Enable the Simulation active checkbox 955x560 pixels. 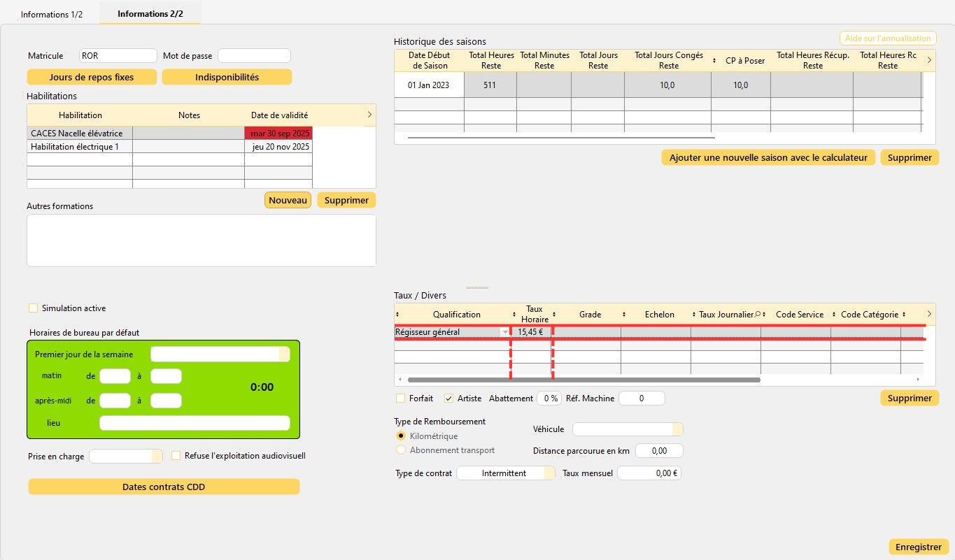[33, 308]
